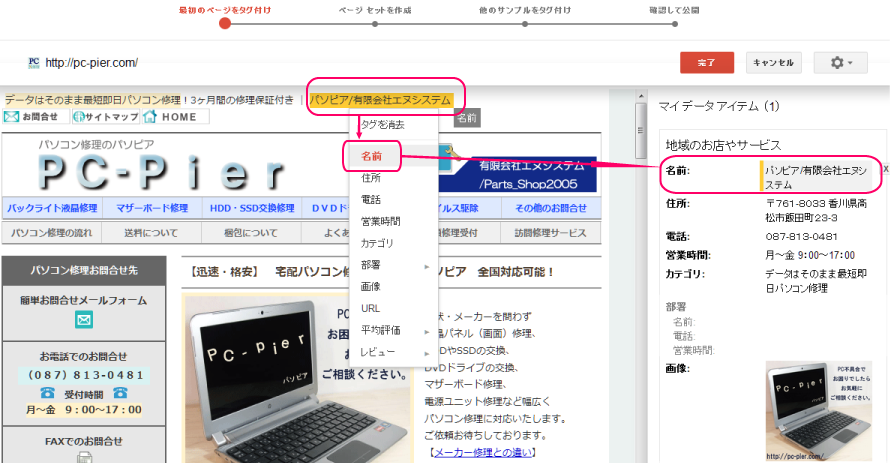The width and height of the screenshot is (890, 463).
Task: Select the お問合せ mail icon link
Action: 36,116
